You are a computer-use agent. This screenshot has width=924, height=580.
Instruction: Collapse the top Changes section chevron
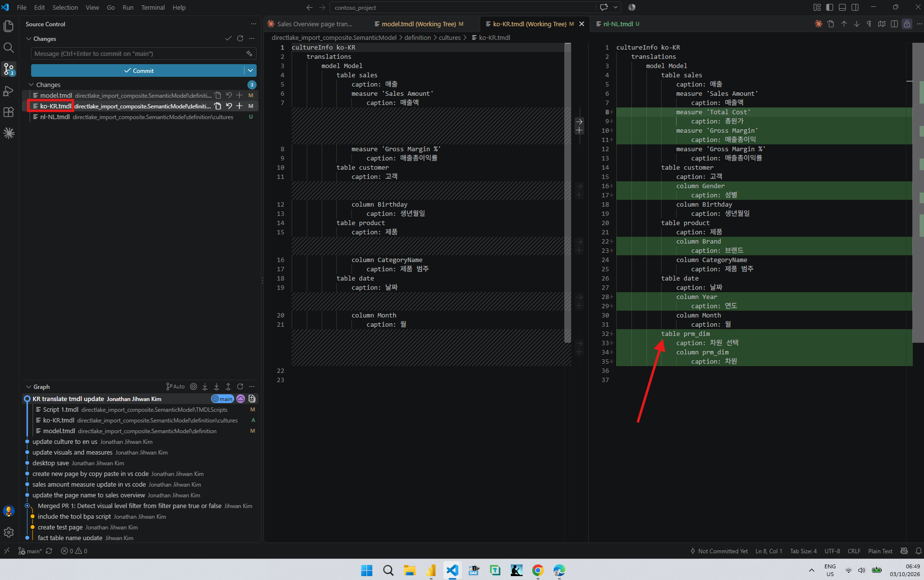click(x=29, y=38)
